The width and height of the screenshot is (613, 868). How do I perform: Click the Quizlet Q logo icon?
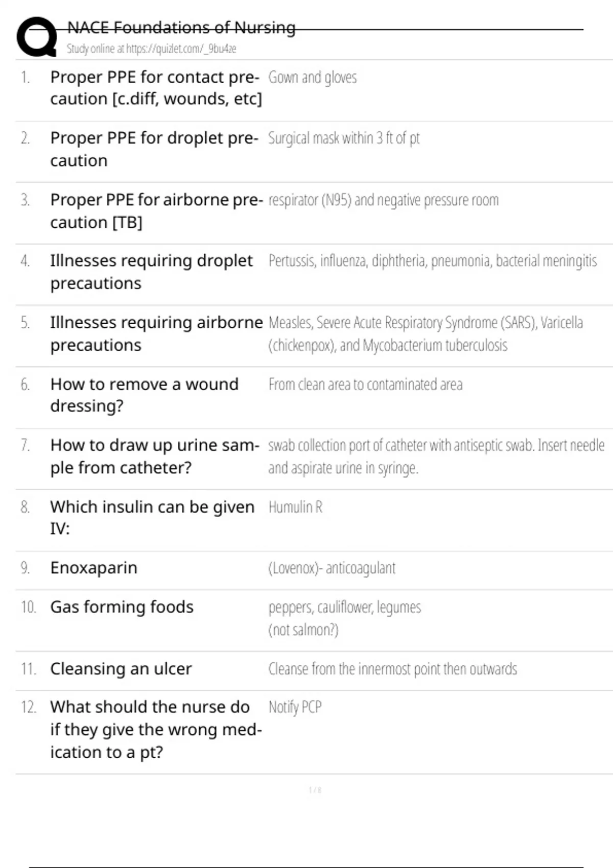point(37,37)
